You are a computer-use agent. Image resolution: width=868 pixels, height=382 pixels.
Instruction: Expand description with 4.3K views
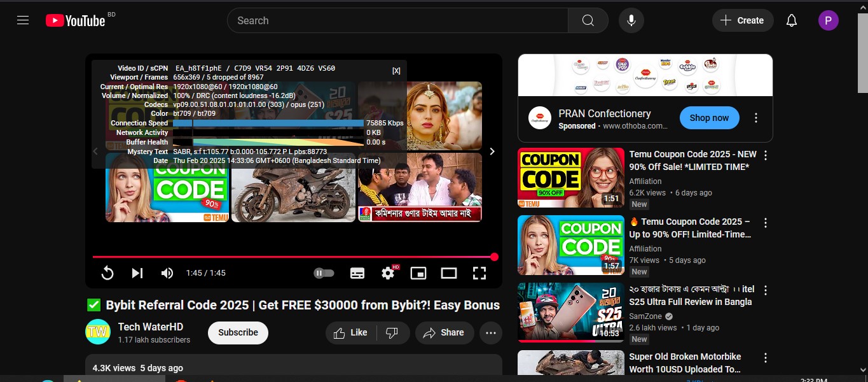(294, 368)
